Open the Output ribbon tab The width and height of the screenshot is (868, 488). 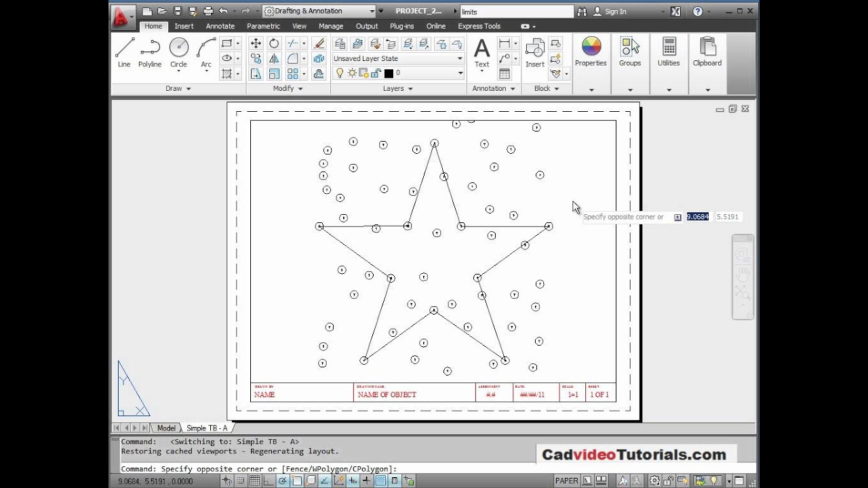pos(367,26)
